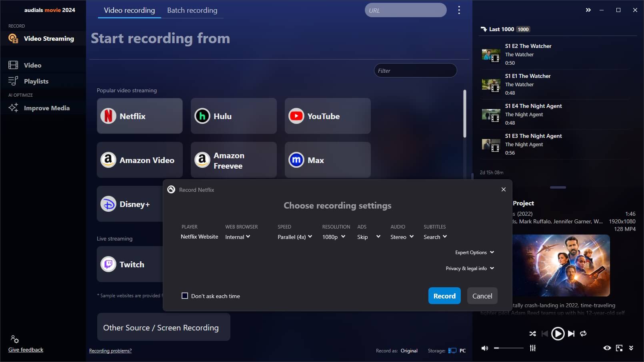Change Record as Original setting
Viewport: 644px width, 362px height.
pyautogui.click(x=409, y=351)
